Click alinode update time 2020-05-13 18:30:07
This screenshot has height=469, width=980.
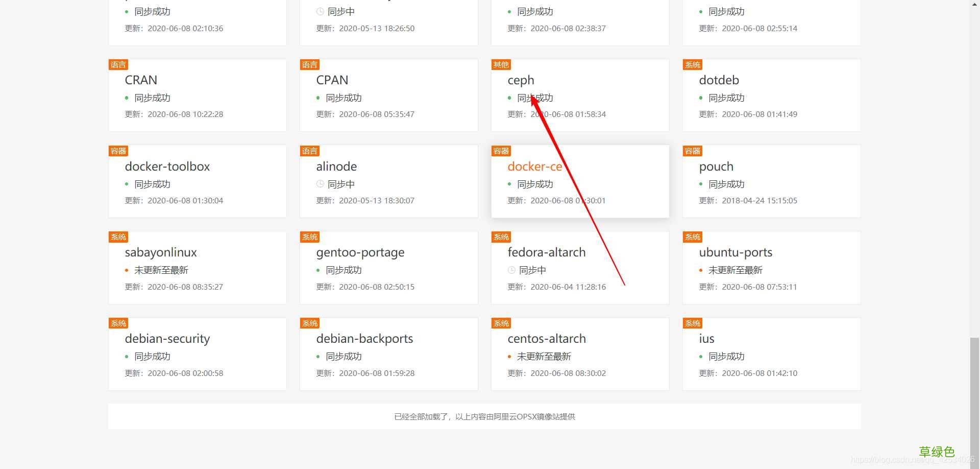[377, 201]
